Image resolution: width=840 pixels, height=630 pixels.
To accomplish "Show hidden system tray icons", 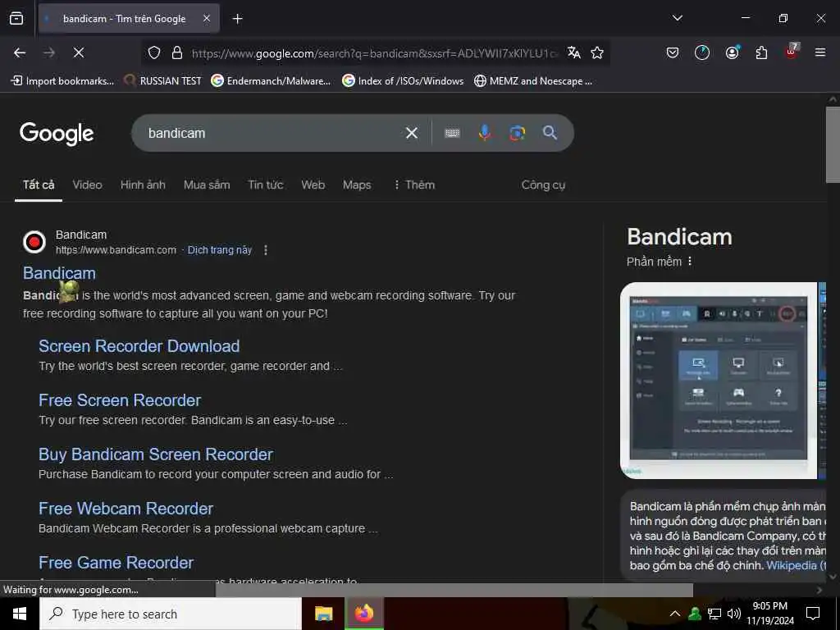I will [x=675, y=614].
